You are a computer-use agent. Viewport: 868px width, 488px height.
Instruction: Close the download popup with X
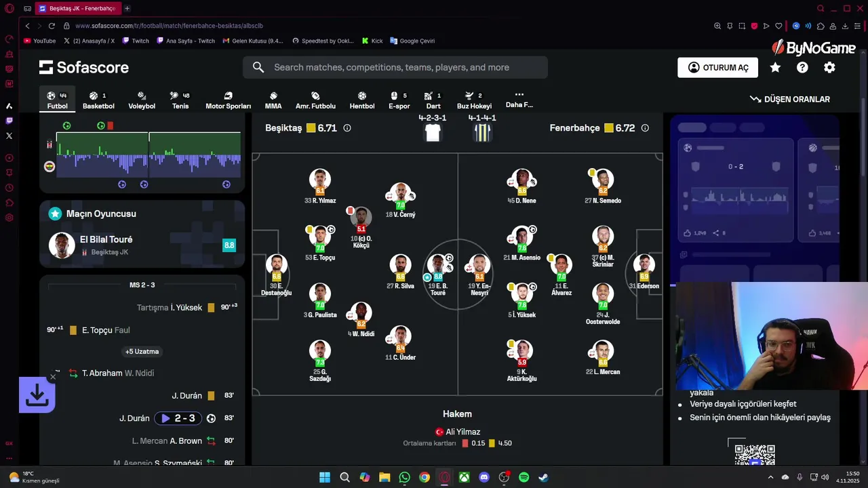tap(53, 377)
